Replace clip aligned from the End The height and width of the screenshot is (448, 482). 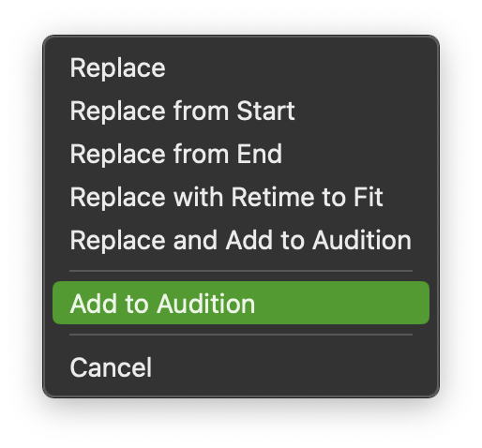tap(241, 154)
